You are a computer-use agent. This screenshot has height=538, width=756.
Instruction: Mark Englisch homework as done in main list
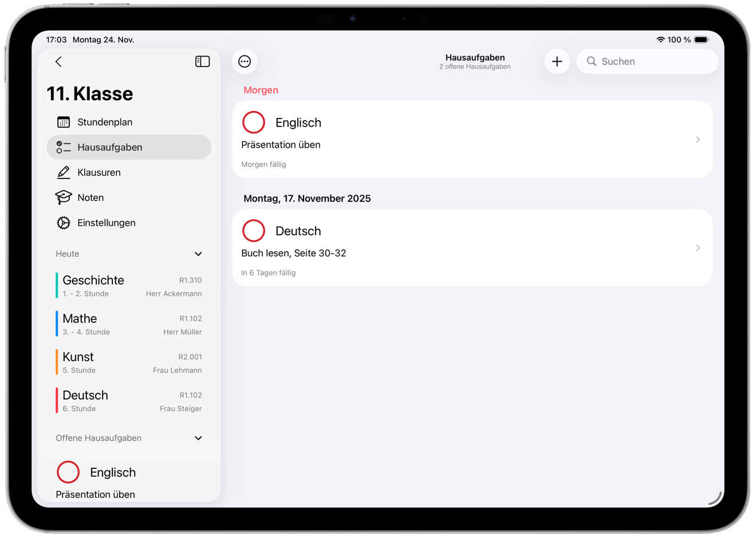[254, 122]
